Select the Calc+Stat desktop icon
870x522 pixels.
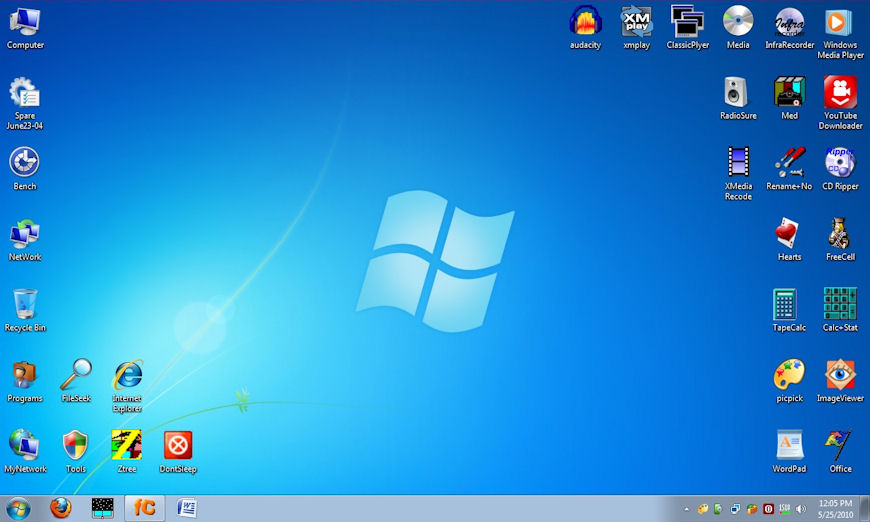(x=841, y=311)
